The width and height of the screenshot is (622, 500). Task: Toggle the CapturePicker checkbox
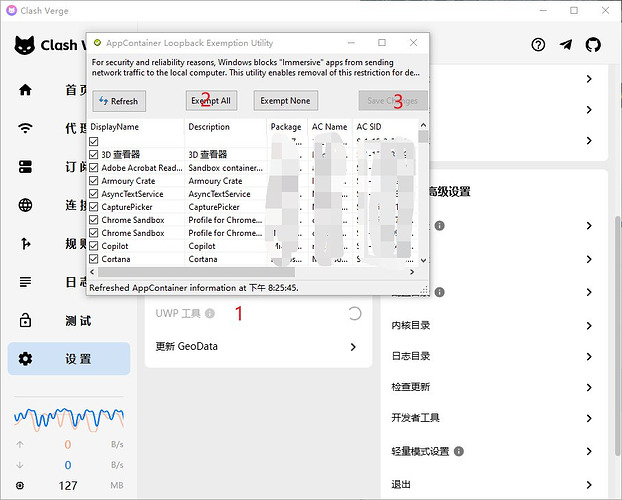(x=94, y=207)
